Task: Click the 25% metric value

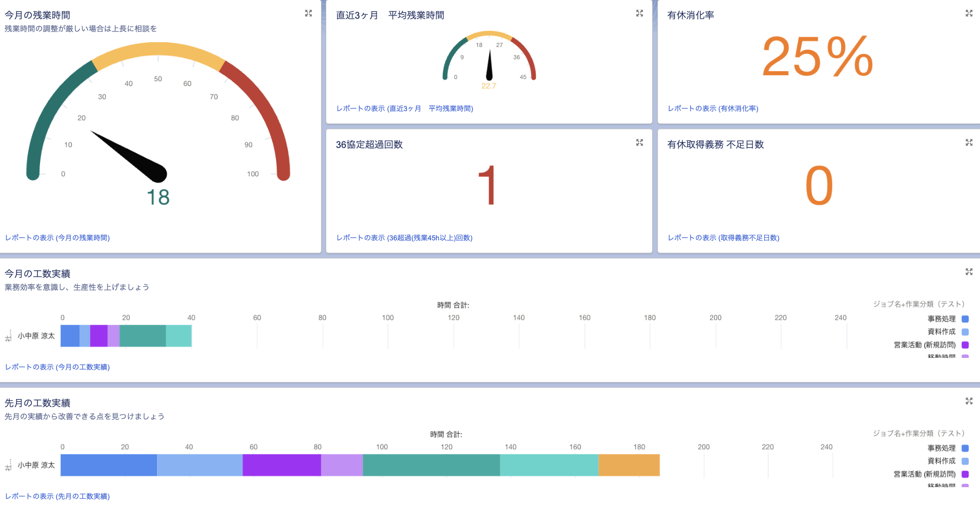Action: point(817,57)
